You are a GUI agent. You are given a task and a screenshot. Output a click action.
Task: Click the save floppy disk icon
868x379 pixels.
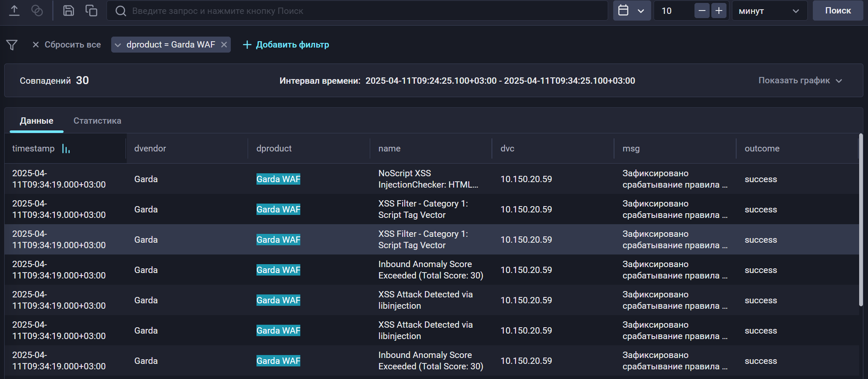(x=68, y=11)
